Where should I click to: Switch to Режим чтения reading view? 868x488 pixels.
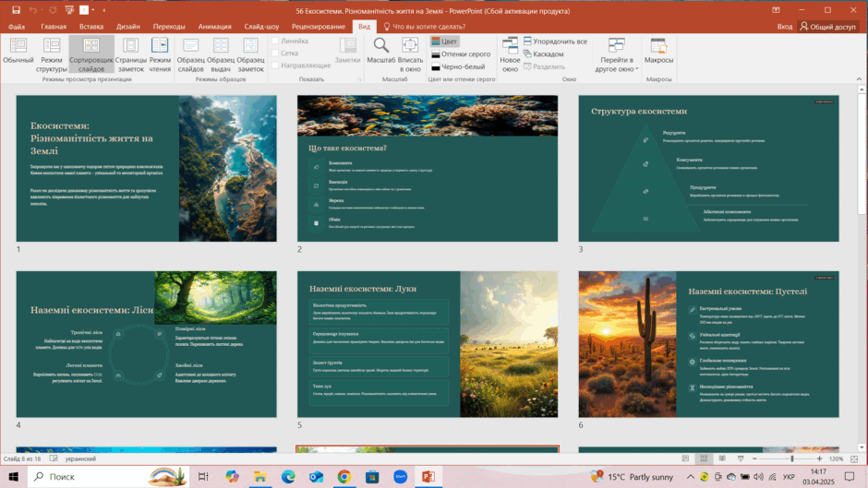coord(160,54)
